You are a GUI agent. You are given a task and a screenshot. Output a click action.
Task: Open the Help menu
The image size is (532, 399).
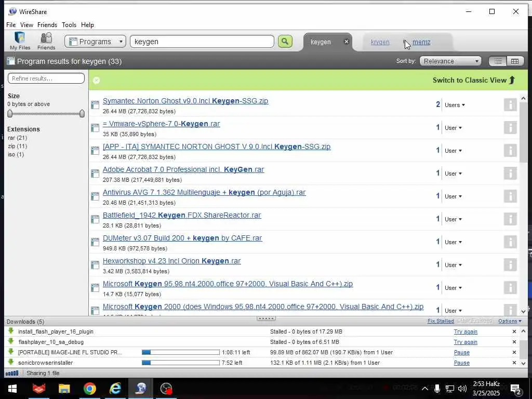tap(87, 25)
